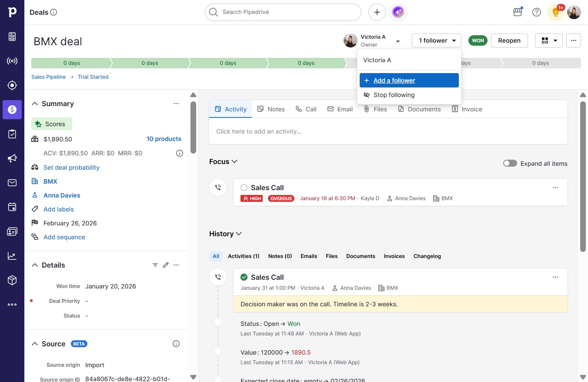Open the BMX organization link
This screenshot has width=588, height=382.
50,181
